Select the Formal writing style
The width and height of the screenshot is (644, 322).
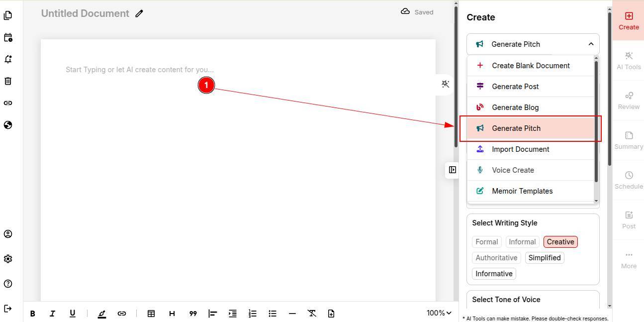pyautogui.click(x=486, y=242)
